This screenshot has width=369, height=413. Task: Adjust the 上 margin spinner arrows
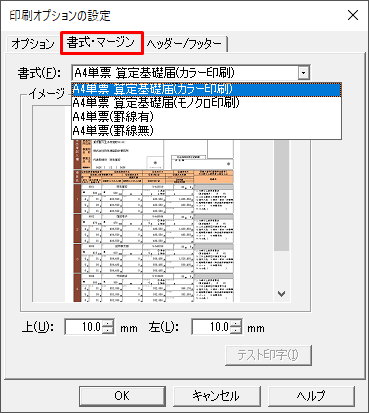pyautogui.click(x=108, y=327)
